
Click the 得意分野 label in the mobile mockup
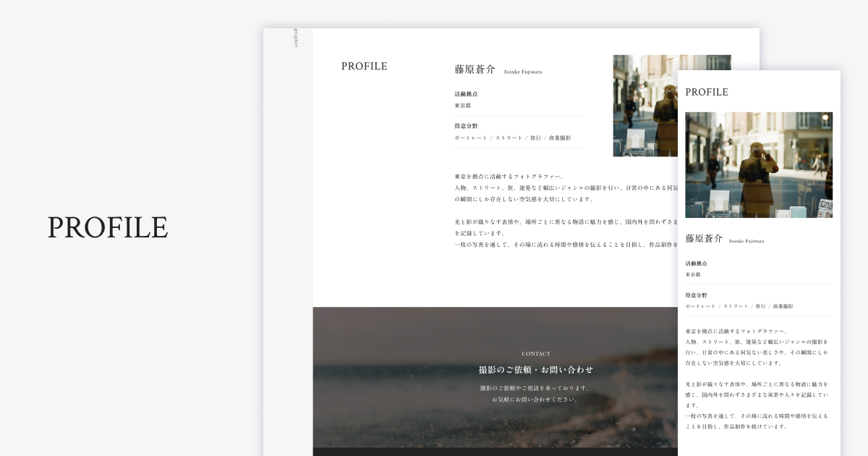[x=697, y=295]
